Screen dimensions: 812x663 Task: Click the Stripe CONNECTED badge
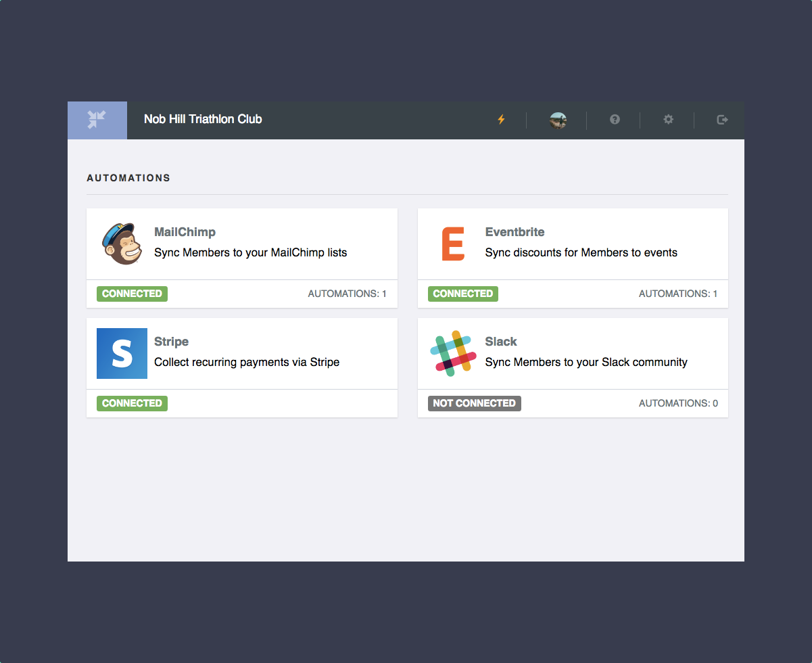tap(132, 403)
